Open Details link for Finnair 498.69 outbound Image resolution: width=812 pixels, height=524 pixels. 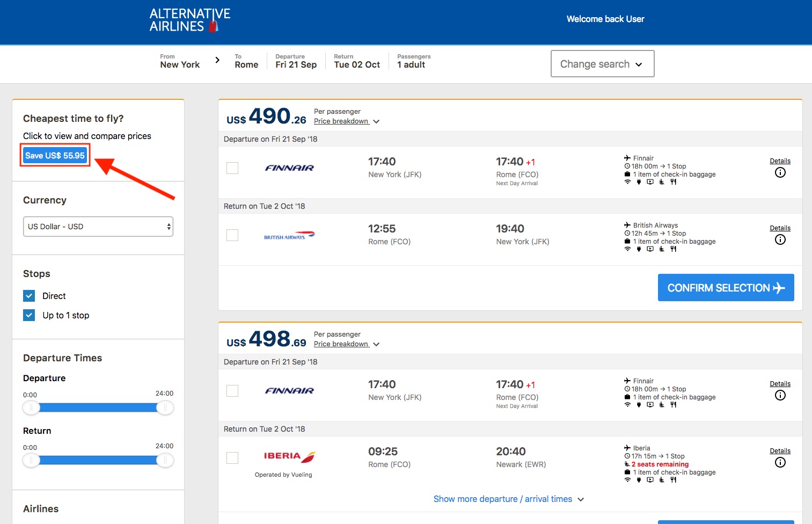pyautogui.click(x=780, y=384)
